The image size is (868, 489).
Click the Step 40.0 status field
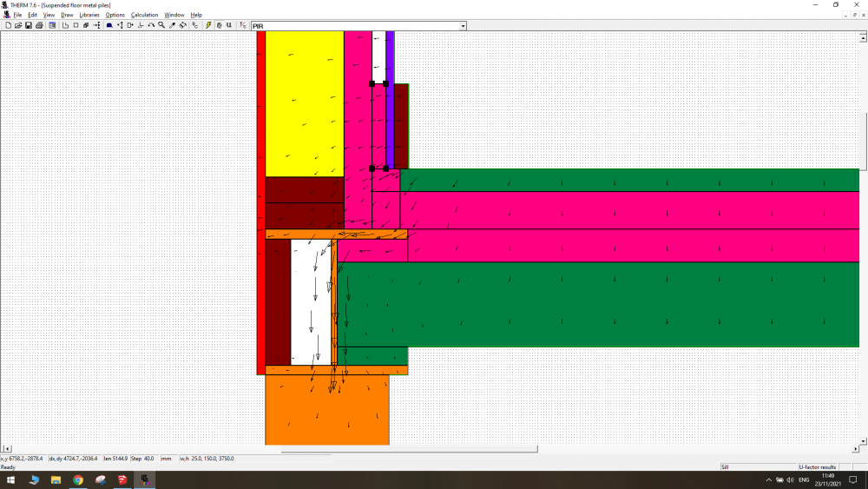(x=143, y=459)
